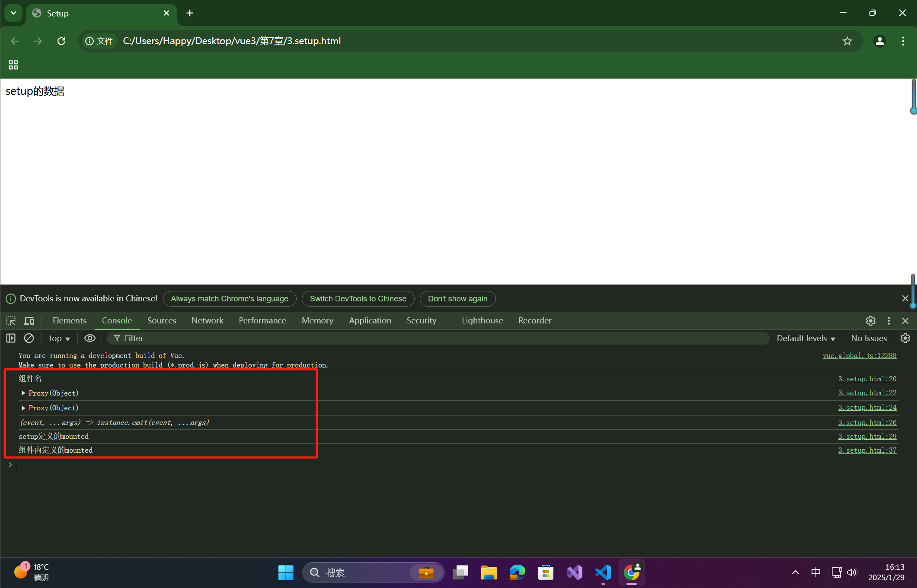Open the 3.setup.html:20 source link

867,379
